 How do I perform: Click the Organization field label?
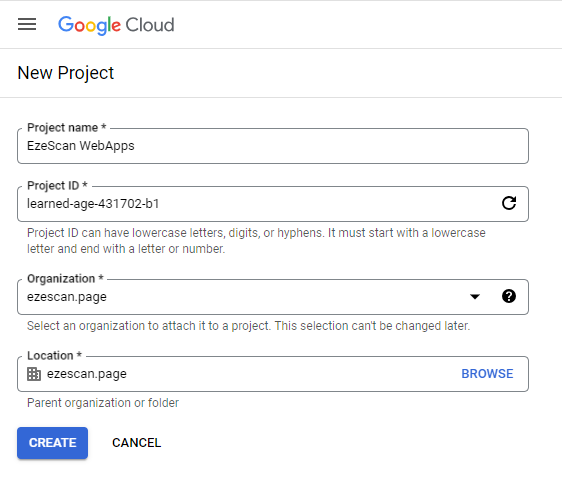(65, 278)
